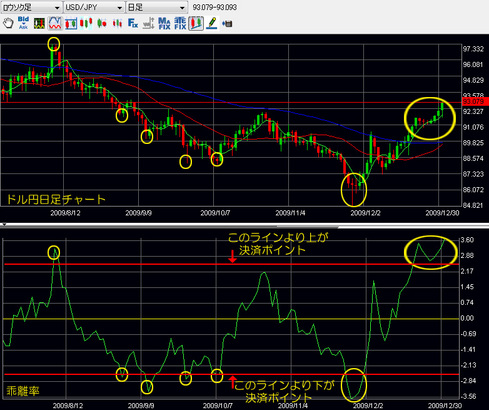The height and width of the screenshot is (410, 489).
Task: Click the grayed chart arrows icon
Action: tap(148, 23)
